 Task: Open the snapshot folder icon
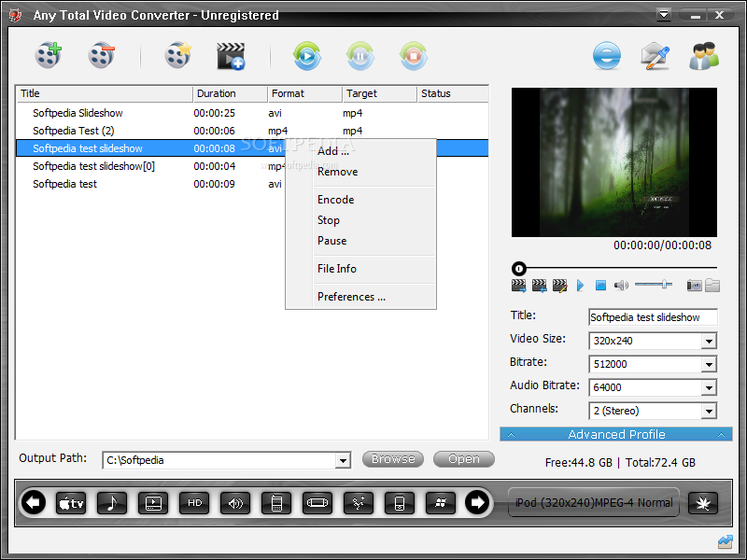pyautogui.click(x=712, y=286)
